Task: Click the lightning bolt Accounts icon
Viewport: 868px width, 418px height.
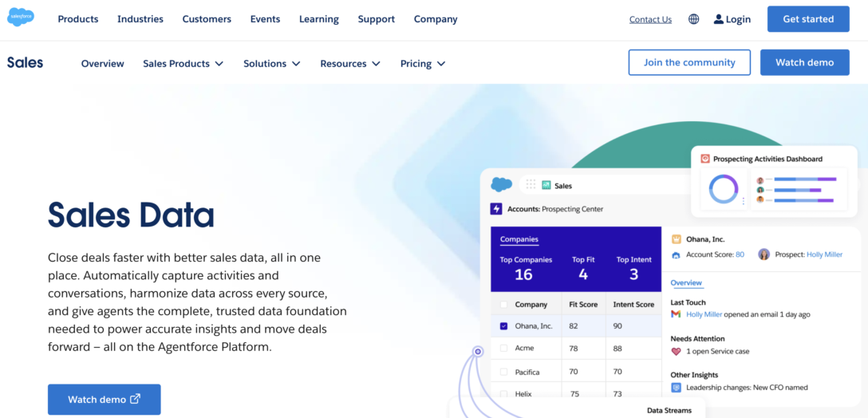Action: coord(496,209)
